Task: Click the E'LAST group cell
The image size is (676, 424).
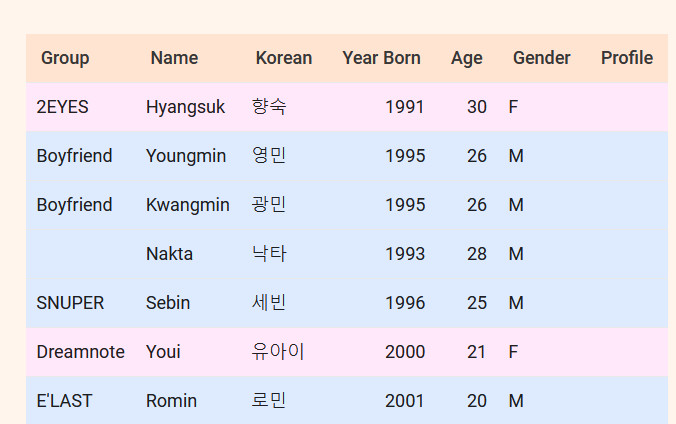Action: pos(64,401)
